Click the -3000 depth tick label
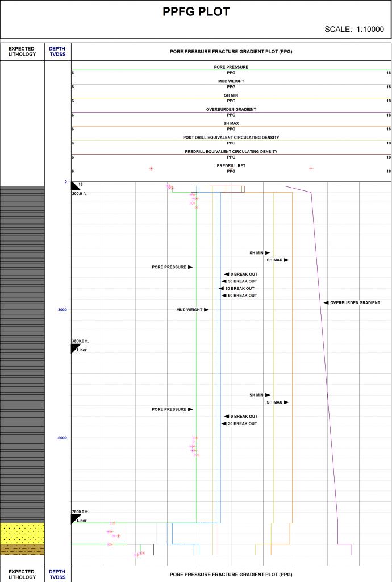The width and height of the screenshot is (392, 582). 61,310
